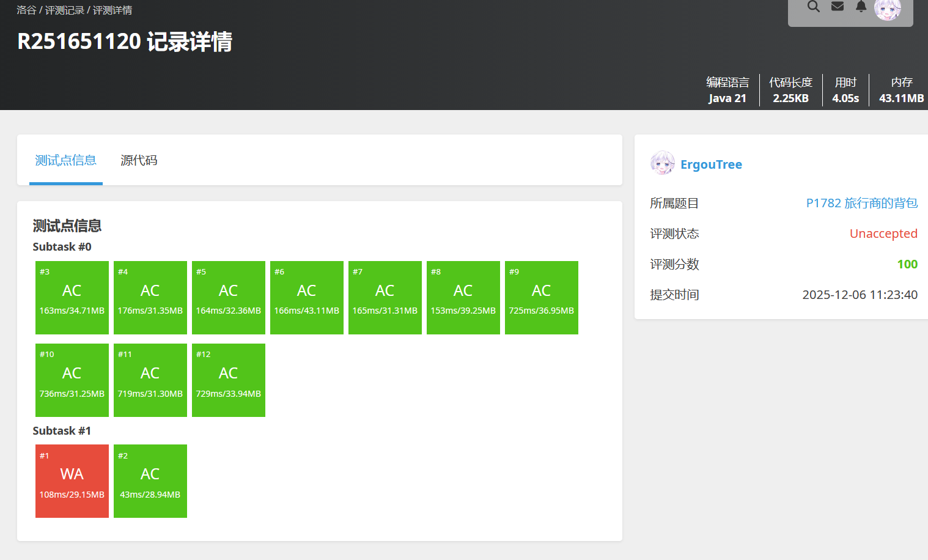Go to 评测记录 in the breadcrumb
Image resolution: width=928 pixels, height=560 pixels.
(x=65, y=10)
